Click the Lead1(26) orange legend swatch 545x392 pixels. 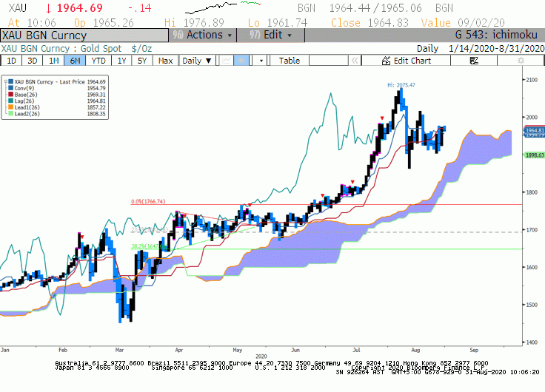[11, 107]
